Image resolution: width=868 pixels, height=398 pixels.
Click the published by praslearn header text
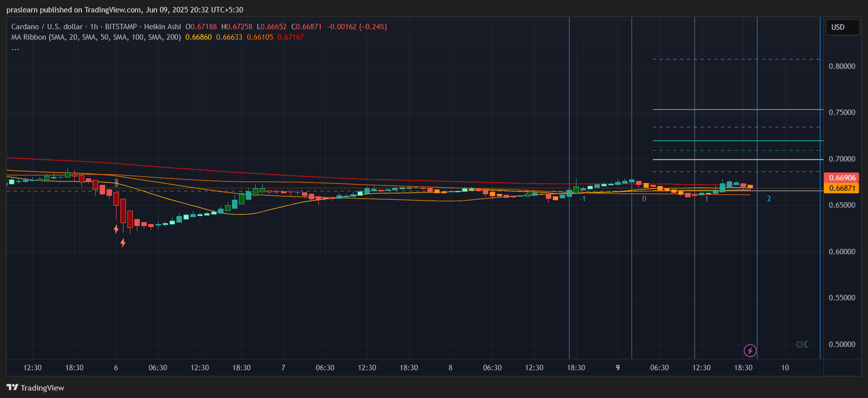124,10
